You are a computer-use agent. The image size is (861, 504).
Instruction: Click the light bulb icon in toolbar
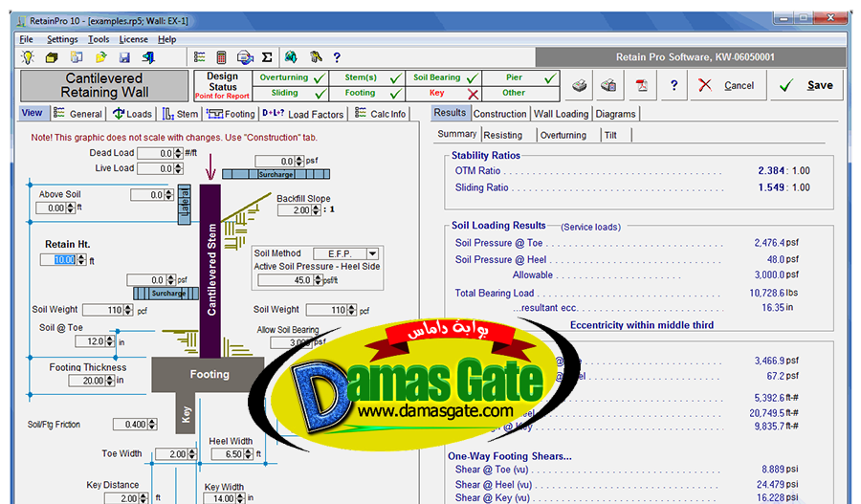click(x=28, y=57)
